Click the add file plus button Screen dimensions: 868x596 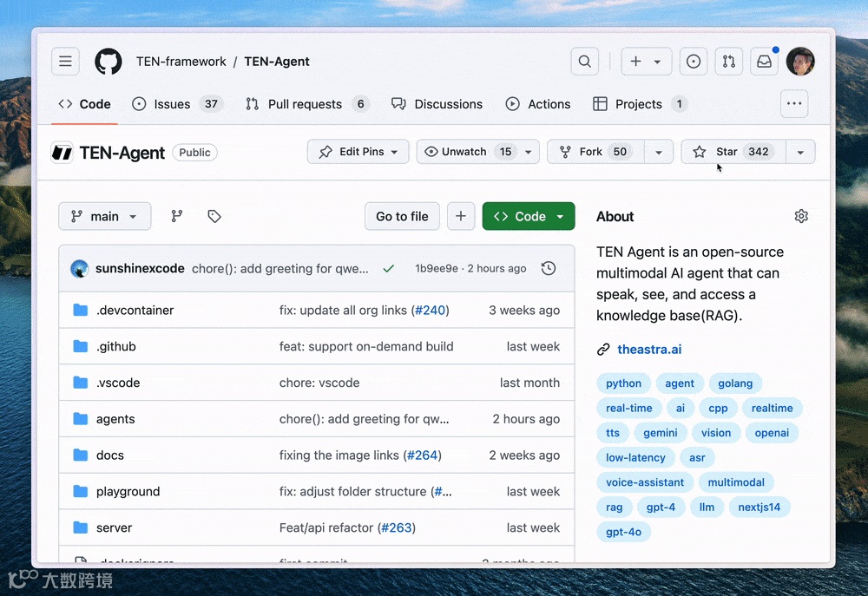[461, 216]
